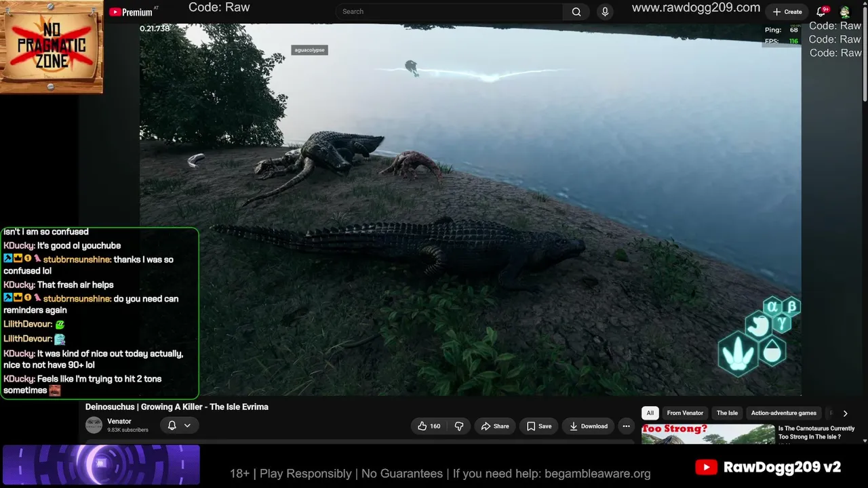Expand notification options chevron beside the bell
The width and height of the screenshot is (868, 488).
(x=187, y=426)
